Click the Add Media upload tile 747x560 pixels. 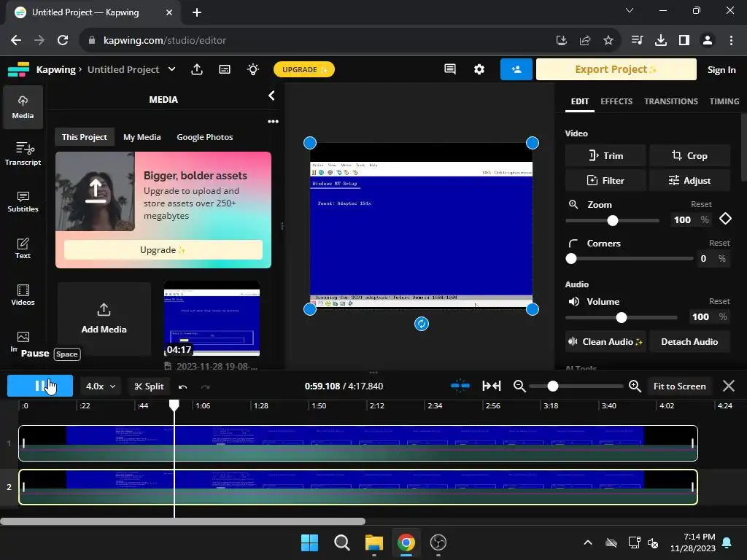[104, 319]
